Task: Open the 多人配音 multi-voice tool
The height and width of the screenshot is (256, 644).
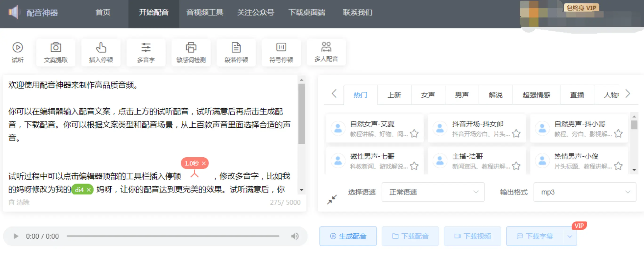Action: [326, 47]
